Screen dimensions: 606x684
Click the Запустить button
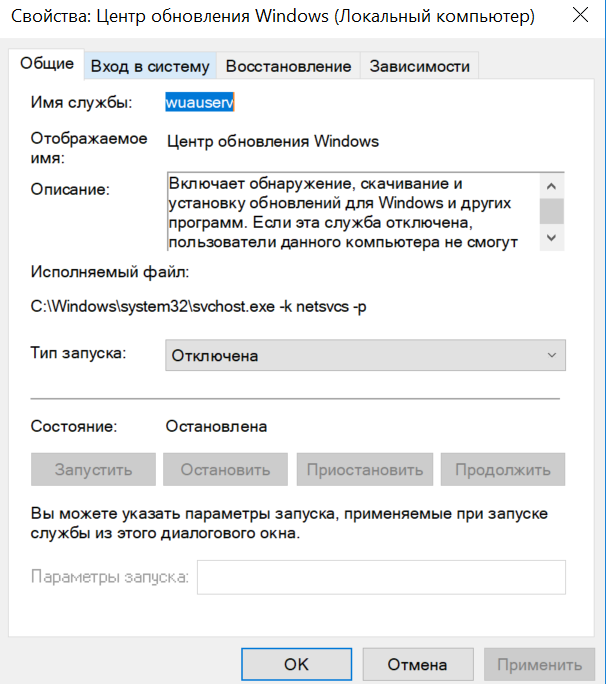pos(93,469)
